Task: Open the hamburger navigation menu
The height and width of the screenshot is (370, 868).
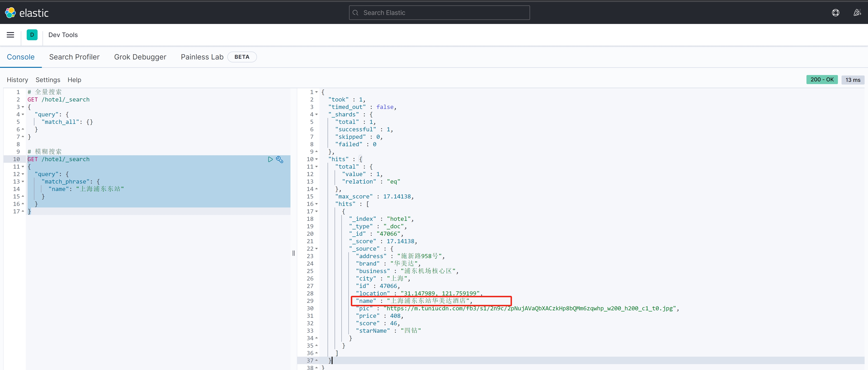Action: pyautogui.click(x=10, y=35)
